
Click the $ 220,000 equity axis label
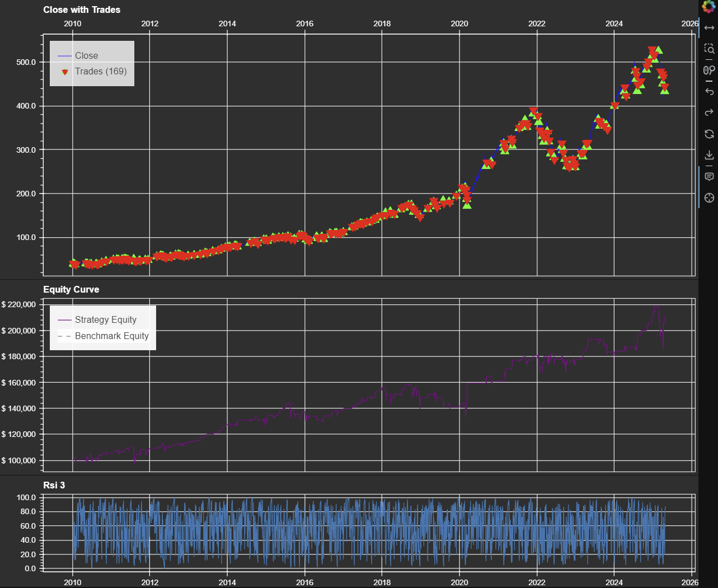click(18, 304)
